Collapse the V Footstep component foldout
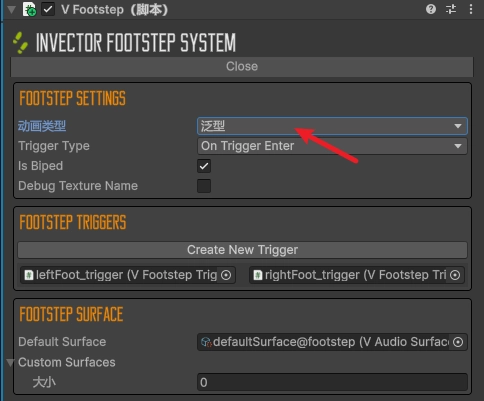Image resolution: width=484 pixels, height=401 pixels. [11, 9]
